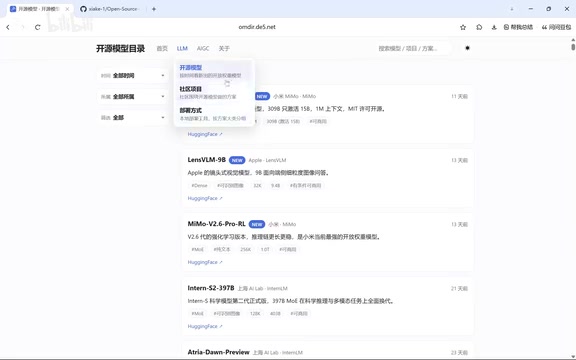Select the 开源模型 browser tab
Image resolution: width=576 pixels, height=360 pixels.
point(39,9)
